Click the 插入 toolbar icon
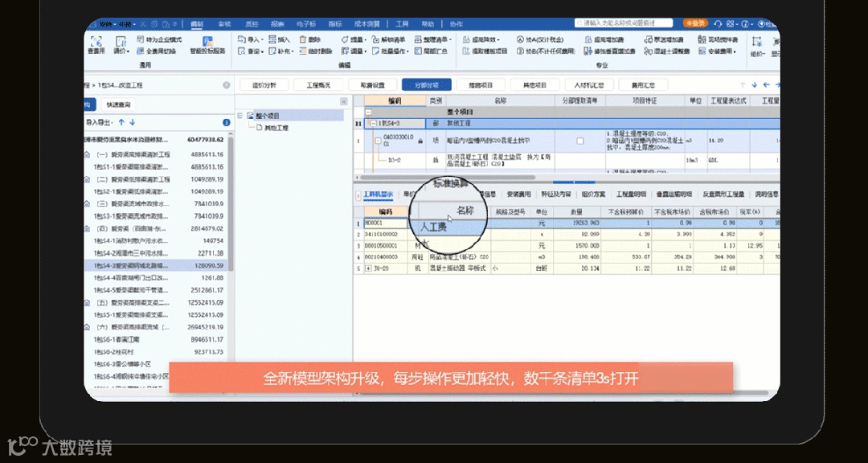Viewport: 868px width, 463px height. pyautogui.click(x=272, y=40)
